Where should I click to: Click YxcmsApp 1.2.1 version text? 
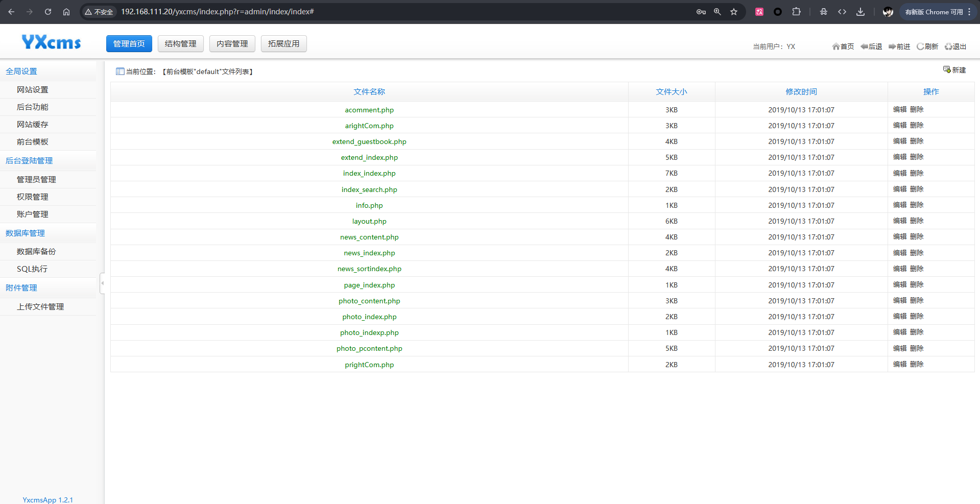click(x=48, y=500)
